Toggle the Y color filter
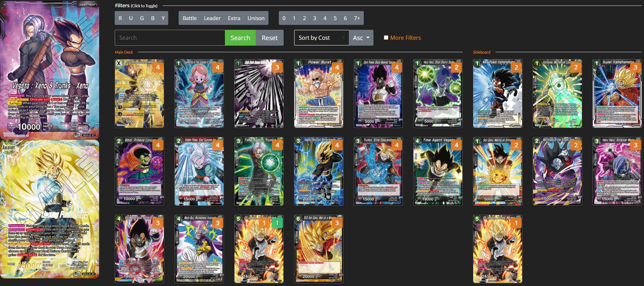The width and height of the screenshot is (644, 286). click(x=163, y=18)
